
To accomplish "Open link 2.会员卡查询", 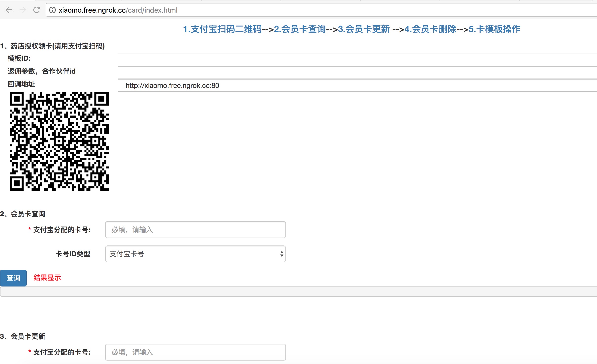I will pos(300,29).
